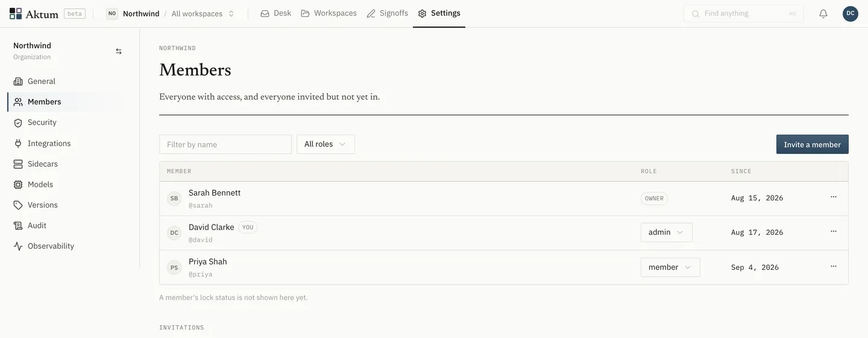The image size is (868, 338).
Task: Click the beta badge
Action: click(75, 13)
